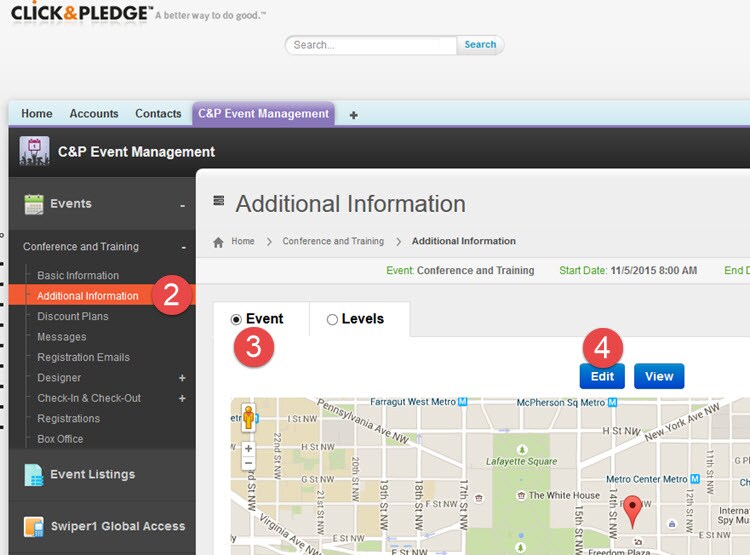
Task: Open the Accounts tab
Action: (94, 114)
